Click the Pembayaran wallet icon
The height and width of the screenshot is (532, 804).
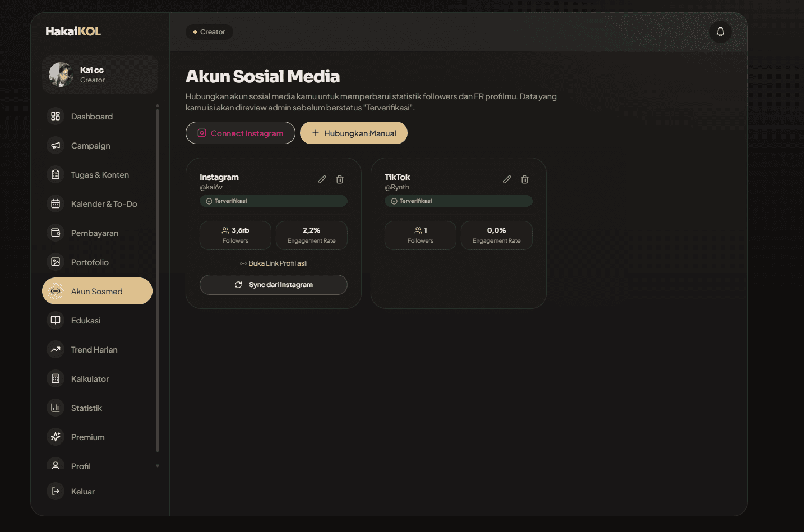(56, 233)
